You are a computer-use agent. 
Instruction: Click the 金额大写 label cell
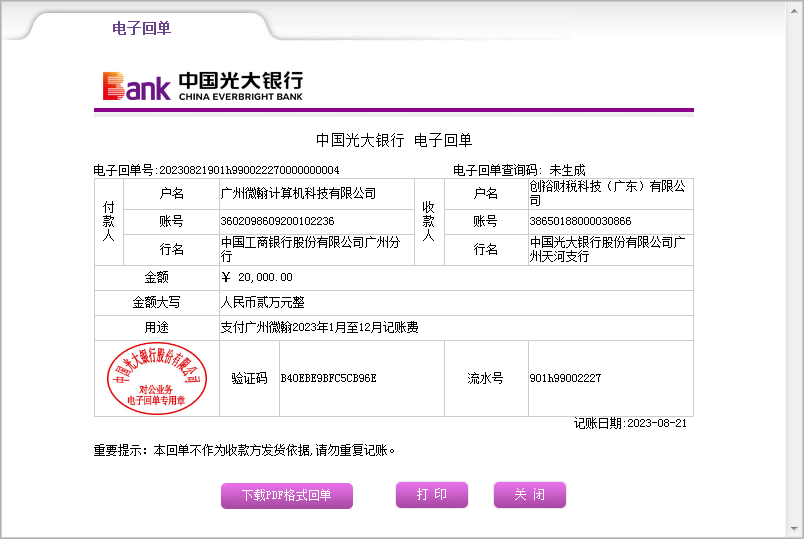coord(157,303)
